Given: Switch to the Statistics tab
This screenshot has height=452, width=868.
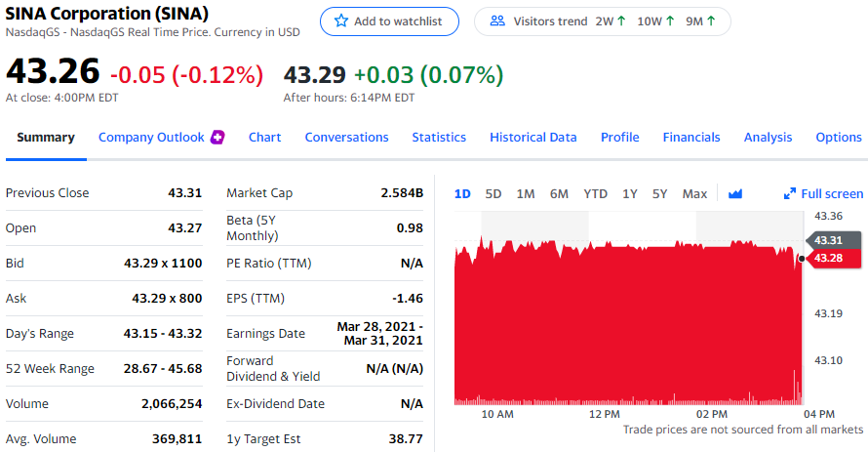Looking at the screenshot, I should pyautogui.click(x=439, y=138).
